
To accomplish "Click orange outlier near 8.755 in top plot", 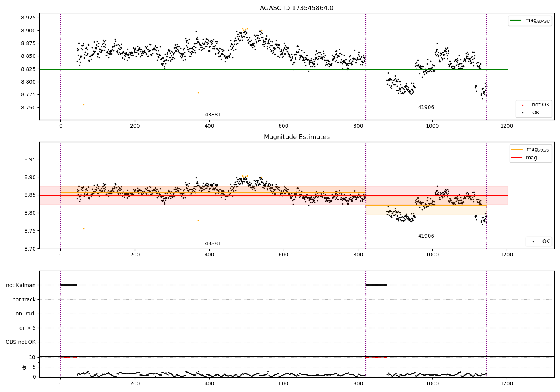I will click(x=84, y=105).
